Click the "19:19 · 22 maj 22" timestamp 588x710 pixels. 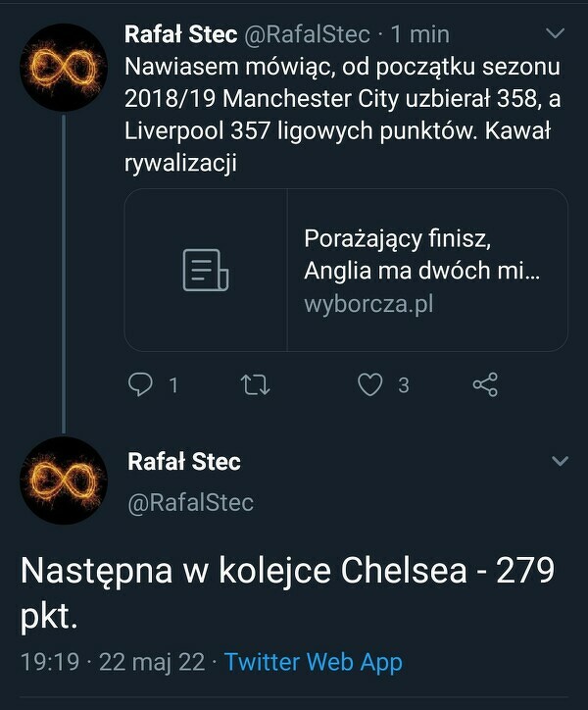113,662
